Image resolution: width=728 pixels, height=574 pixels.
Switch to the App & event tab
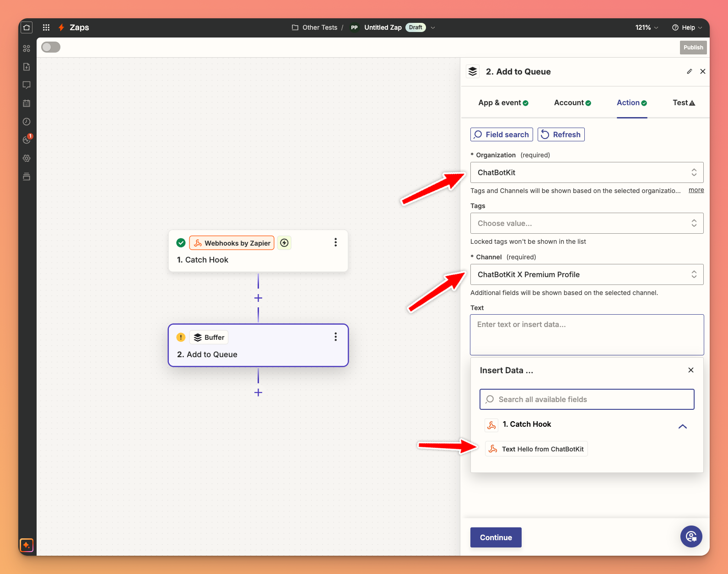[x=503, y=103]
